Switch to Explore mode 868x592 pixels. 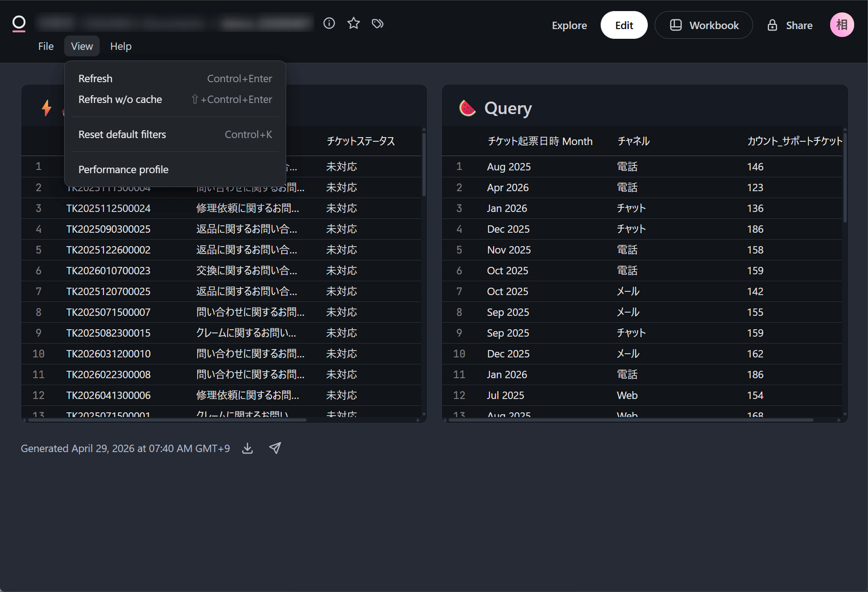pyautogui.click(x=569, y=25)
